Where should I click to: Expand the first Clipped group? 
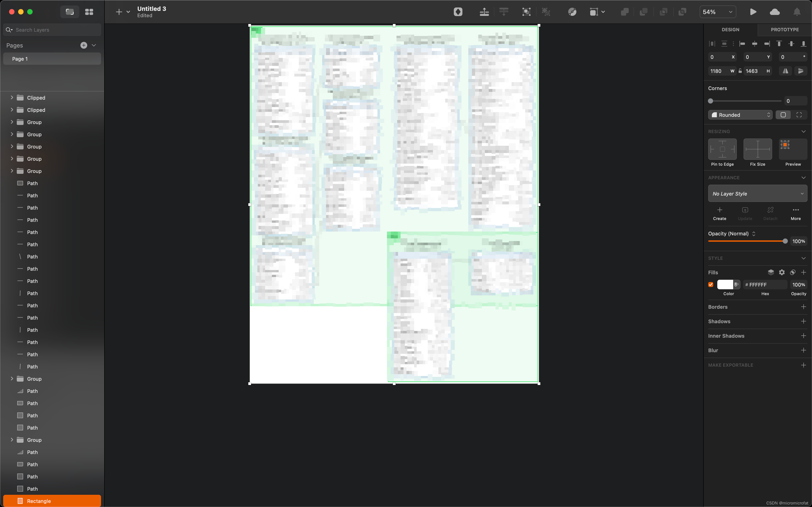12,98
